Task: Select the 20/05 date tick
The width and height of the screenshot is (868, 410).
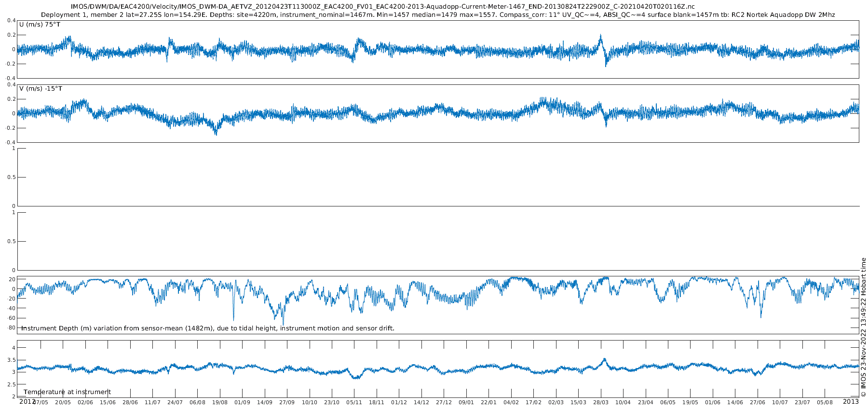Action: click(x=63, y=402)
